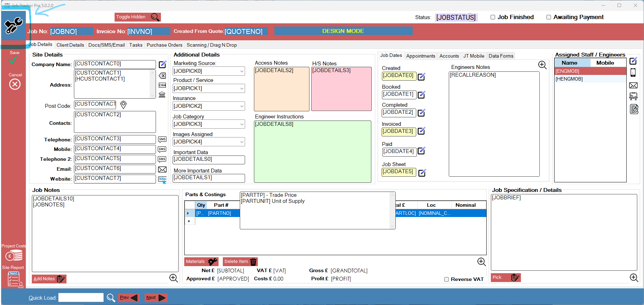
Task: Click the Pick button
Action: (x=506, y=277)
